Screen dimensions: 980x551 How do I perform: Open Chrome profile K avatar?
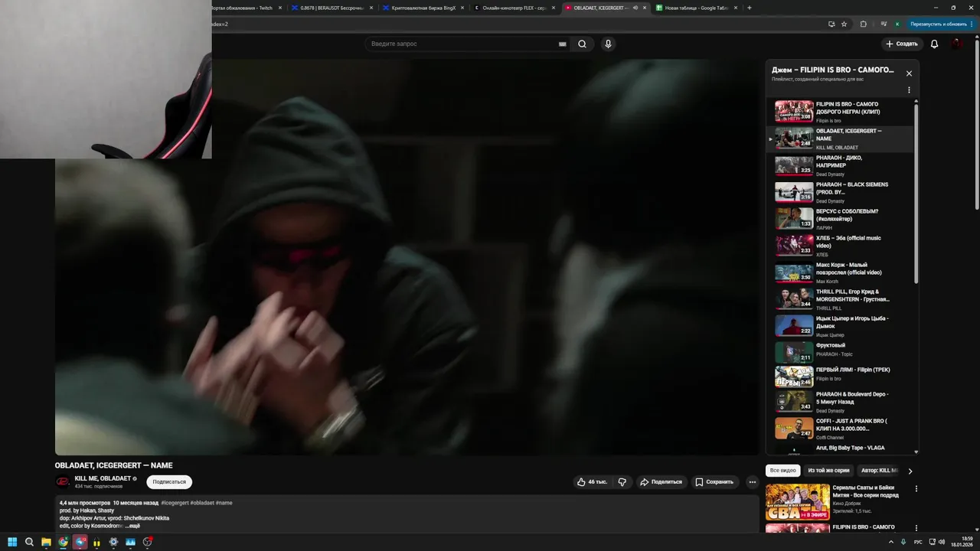(x=897, y=24)
